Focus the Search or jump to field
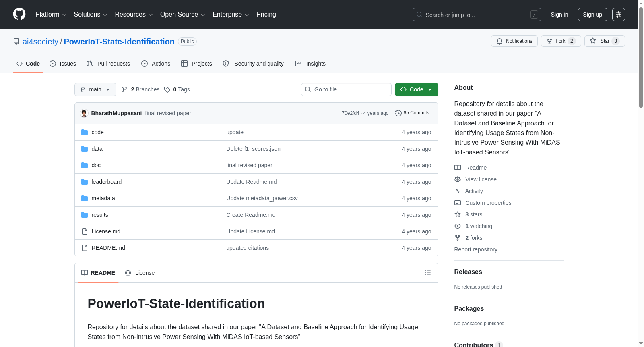This screenshot has height=347, width=644. coord(477,15)
